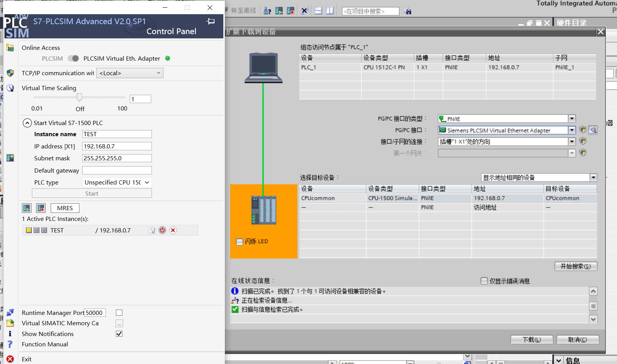Open device details with the magnifier icon

point(593,130)
